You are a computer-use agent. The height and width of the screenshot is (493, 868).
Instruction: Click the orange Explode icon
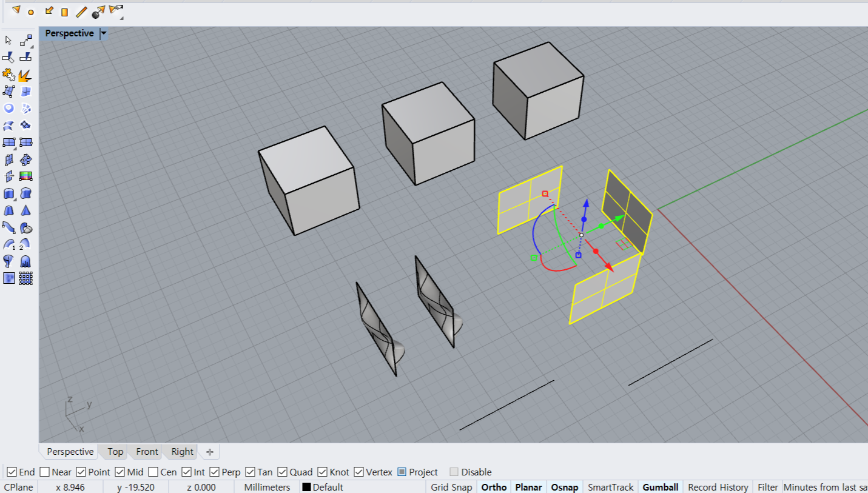[x=25, y=75]
